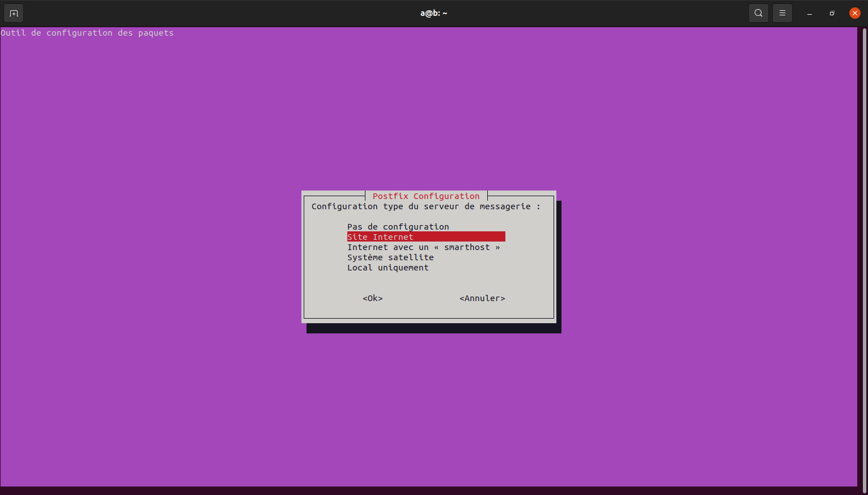Select the highlighted 'Site Internet' option

tap(426, 237)
